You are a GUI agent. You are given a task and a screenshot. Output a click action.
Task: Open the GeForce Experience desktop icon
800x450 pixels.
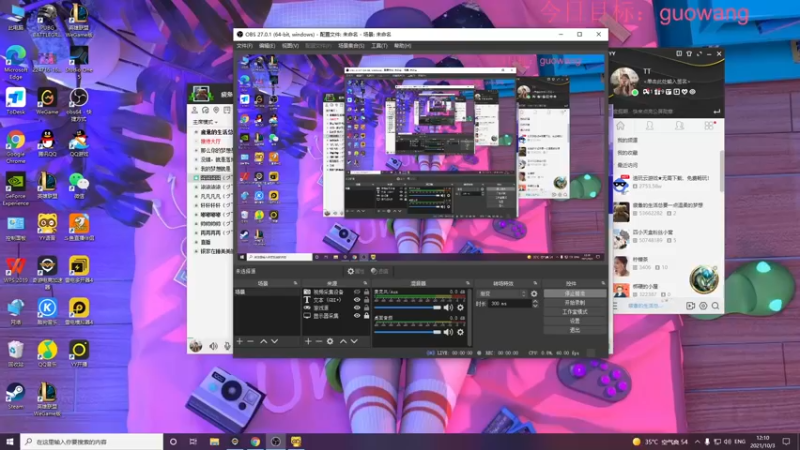(15, 189)
